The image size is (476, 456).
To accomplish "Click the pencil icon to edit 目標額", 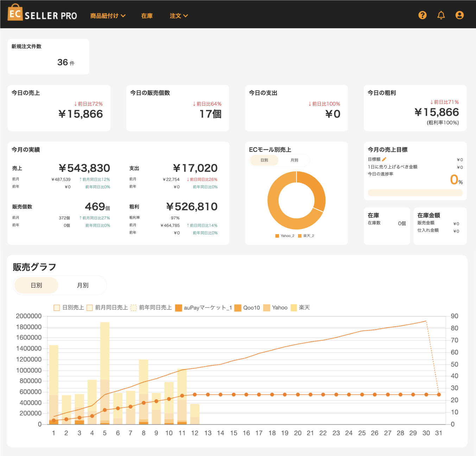I will (x=384, y=159).
